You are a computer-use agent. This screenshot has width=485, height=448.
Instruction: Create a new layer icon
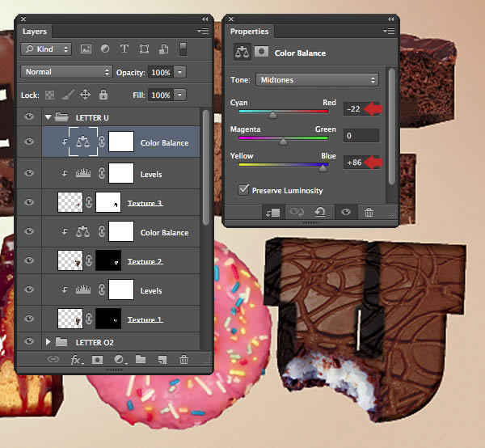[162, 360]
